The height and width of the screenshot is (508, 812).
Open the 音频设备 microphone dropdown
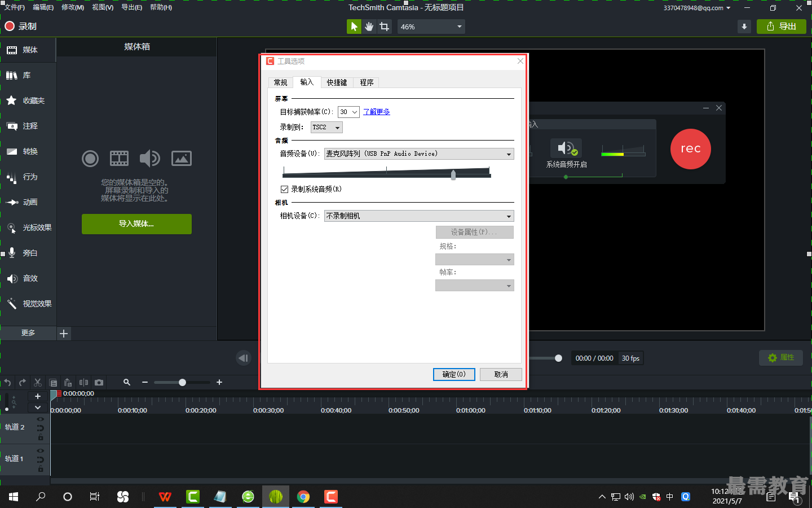[x=419, y=154]
